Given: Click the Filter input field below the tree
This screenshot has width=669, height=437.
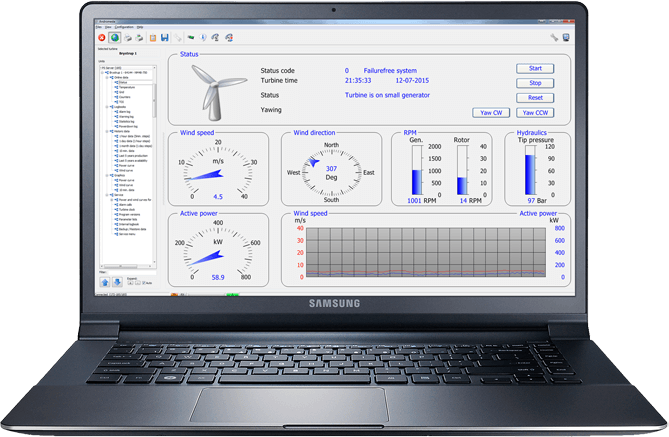Looking at the screenshot, I should 132,273.
